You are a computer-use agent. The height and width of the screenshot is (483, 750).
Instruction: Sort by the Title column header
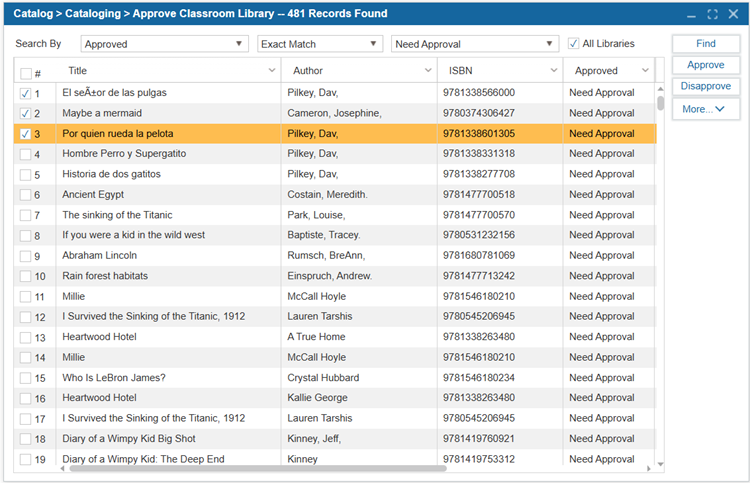[x=77, y=71]
